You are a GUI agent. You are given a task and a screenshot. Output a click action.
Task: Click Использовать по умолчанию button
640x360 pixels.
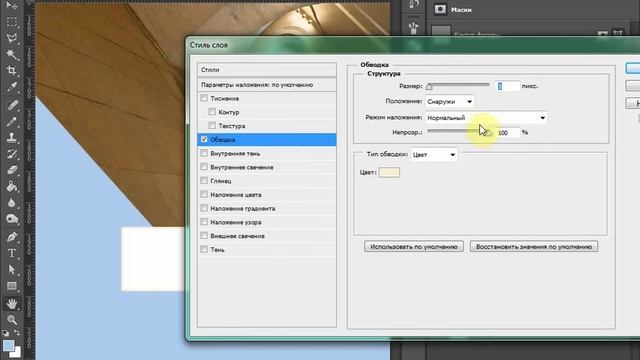pyautogui.click(x=414, y=247)
